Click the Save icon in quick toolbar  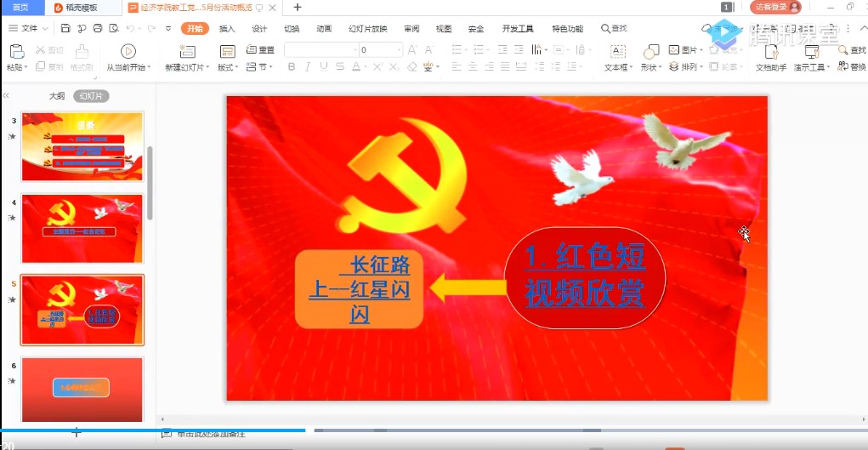coord(65,28)
